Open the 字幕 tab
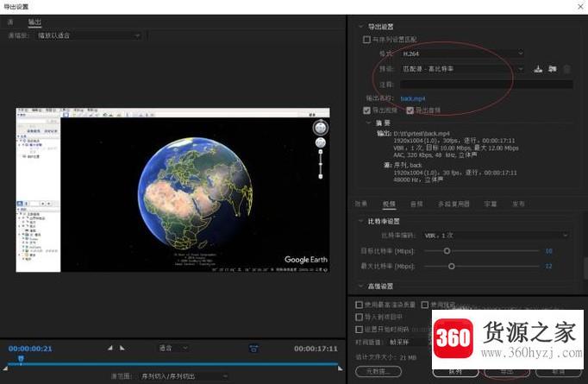Image resolution: width=588 pixels, height=384 pixels. coord(490,205)
